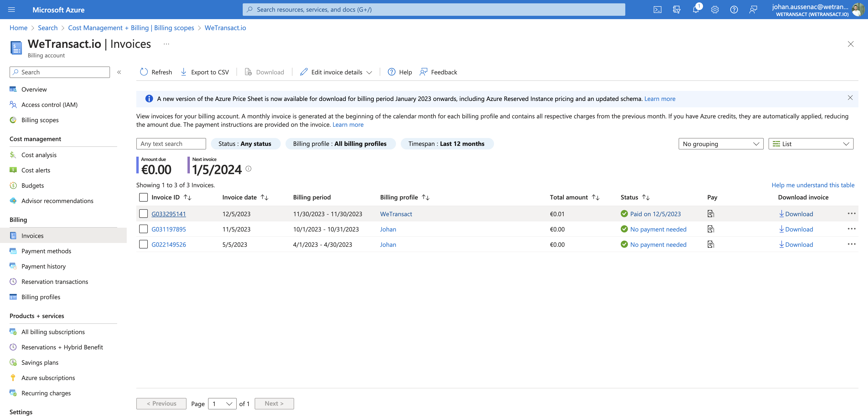Click the global search resources bar
The image size is (868, 419).
tap(434, 9)
